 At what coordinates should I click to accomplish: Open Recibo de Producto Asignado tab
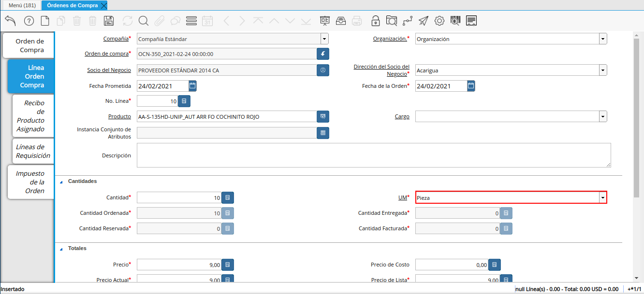click(x=33, y=116)
